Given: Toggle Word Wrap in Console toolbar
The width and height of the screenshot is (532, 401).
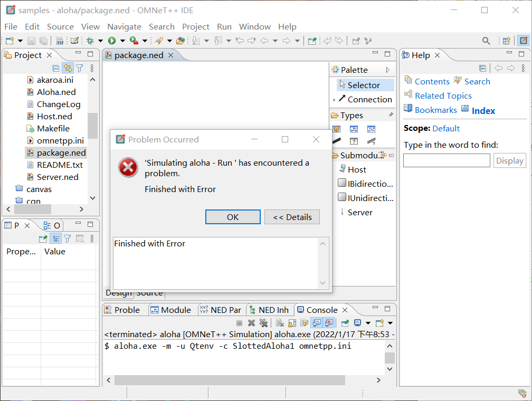Looking at the screenshot, I should (304, 323).
